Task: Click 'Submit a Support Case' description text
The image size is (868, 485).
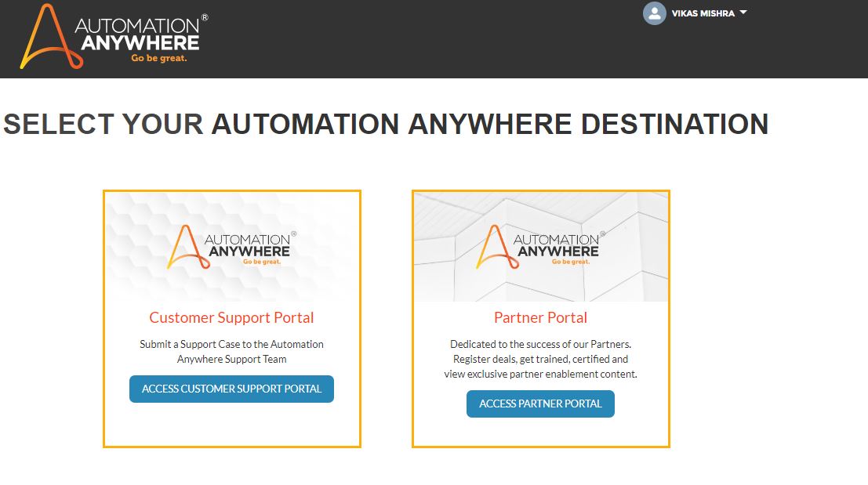Action: [x=231, y=352]
